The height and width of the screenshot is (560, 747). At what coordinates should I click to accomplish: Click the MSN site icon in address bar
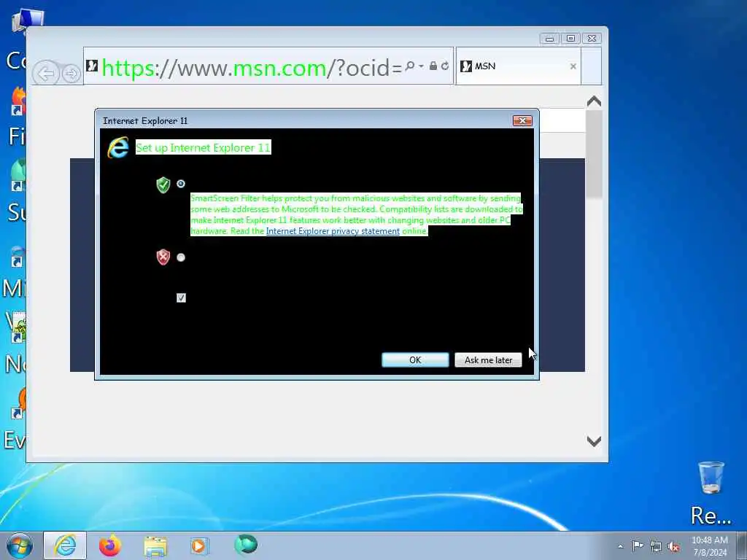92,66
